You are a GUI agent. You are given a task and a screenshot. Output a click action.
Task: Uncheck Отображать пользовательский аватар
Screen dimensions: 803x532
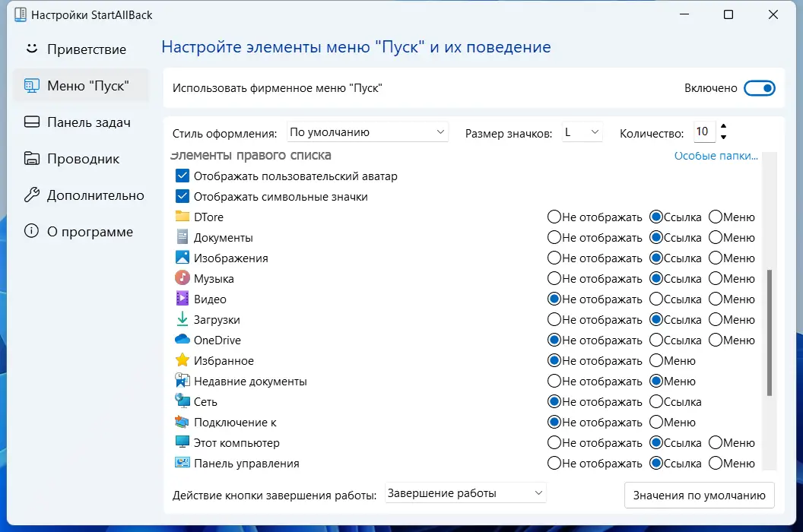(x=182, y=176)
